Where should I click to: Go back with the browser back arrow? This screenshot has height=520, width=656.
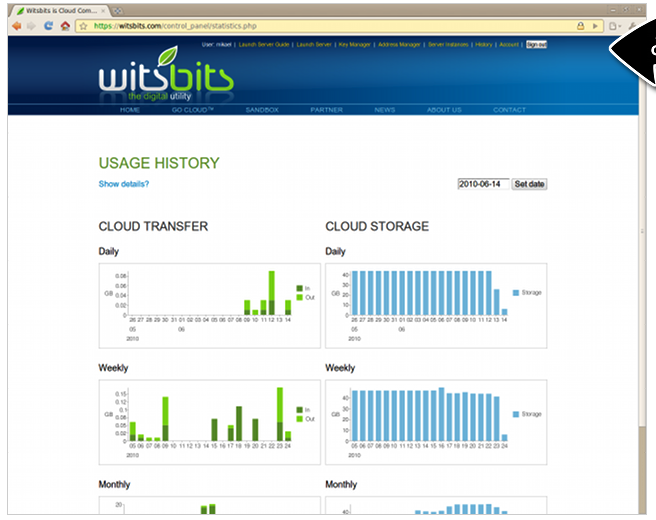click(17, 26)
